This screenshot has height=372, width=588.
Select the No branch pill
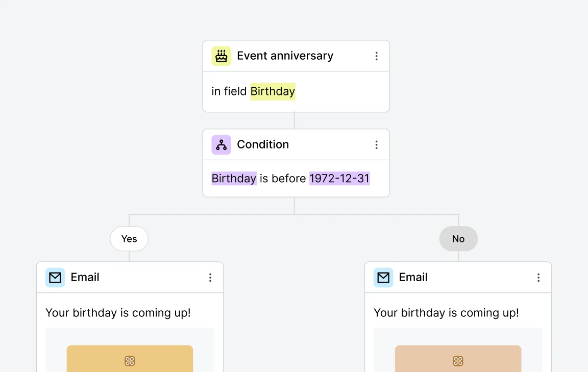tap(458, 238)
